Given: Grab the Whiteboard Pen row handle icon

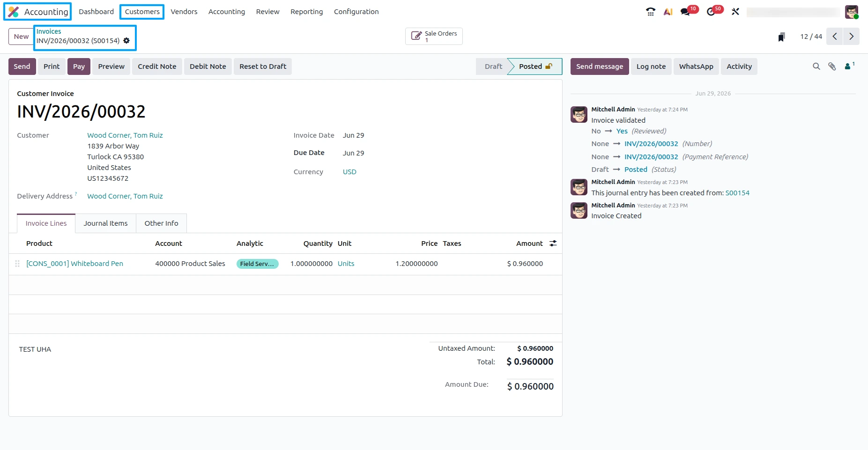Looking at the screenshot, I should click(x=17, y=264).
